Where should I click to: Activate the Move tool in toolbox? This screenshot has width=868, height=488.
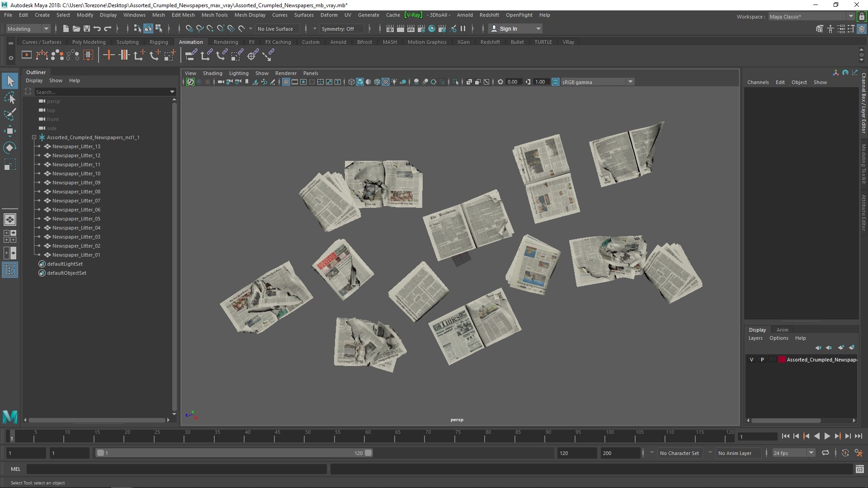coord(10,131)
